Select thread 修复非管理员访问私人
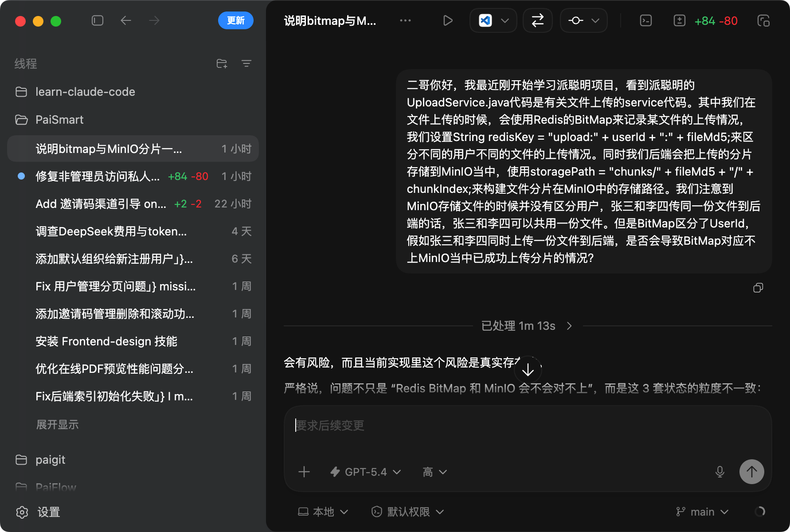 pos(98,176)
